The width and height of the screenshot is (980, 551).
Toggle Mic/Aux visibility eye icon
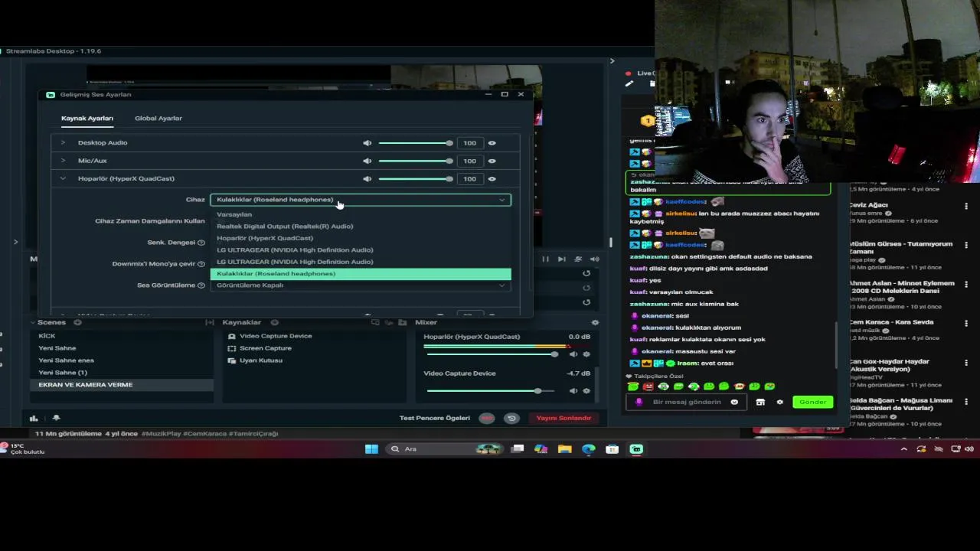[x=492, y=161]
